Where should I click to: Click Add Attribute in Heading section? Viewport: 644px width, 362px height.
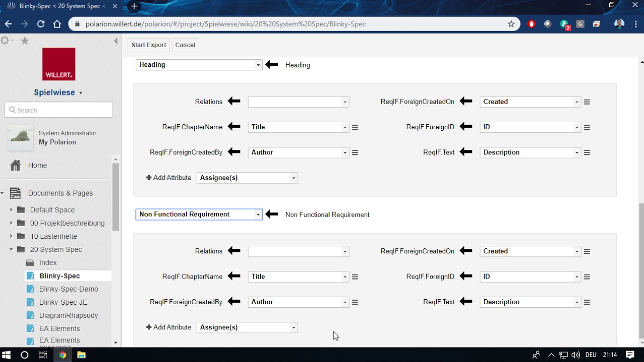coord(169,178)
